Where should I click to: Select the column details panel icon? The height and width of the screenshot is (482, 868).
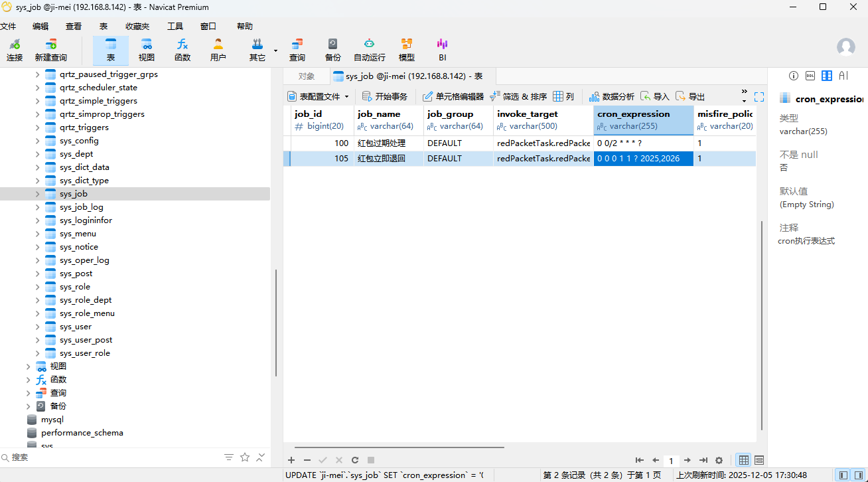point(827,76)
